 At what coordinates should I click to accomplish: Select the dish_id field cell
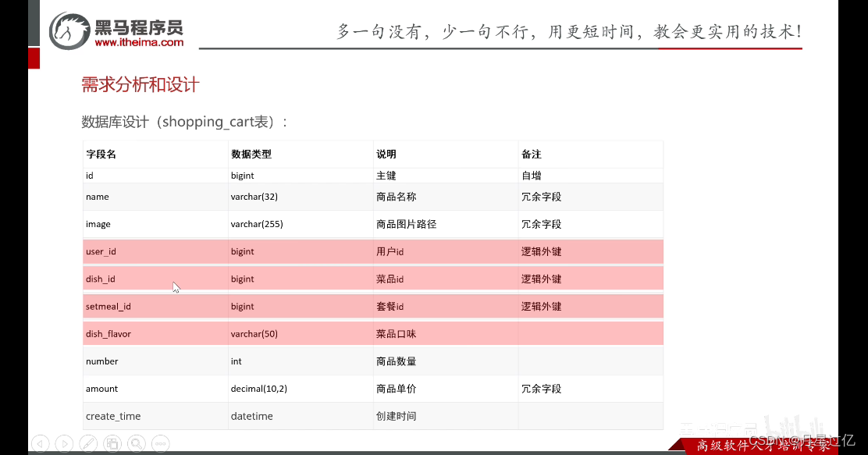click(155, 279)
